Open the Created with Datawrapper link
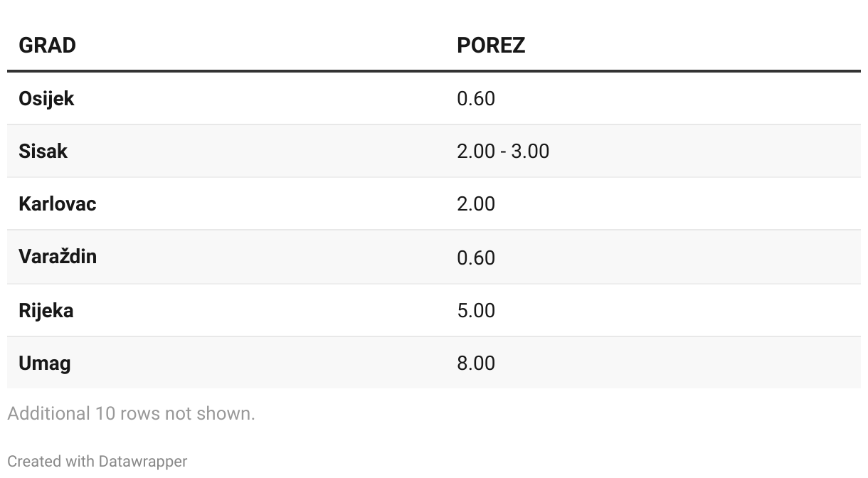 click(x=97, y=461)
